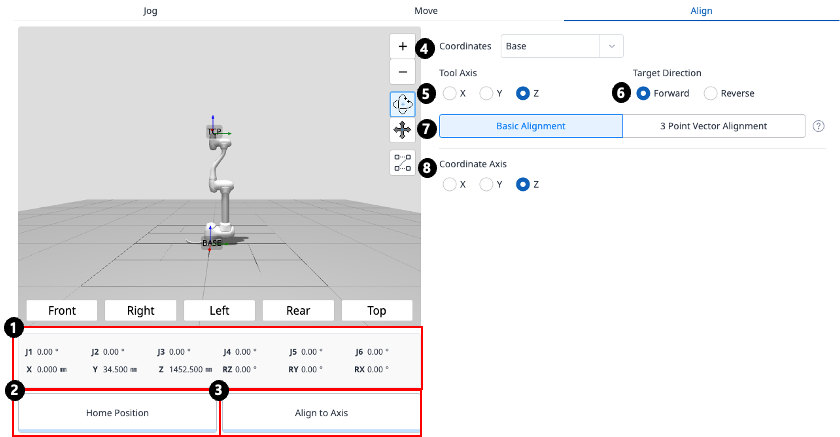Click the zoom out minus icon

[402, 73]
